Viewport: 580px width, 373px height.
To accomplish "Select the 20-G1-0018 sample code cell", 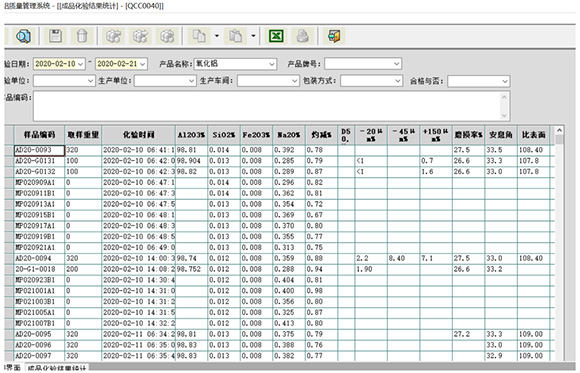I will (x=39, y=269).
